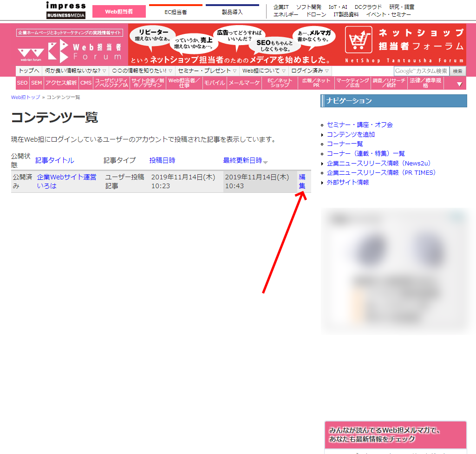Expand the category bar white down arrow
The height and width of the screenshot is (454, 476).
click(x=460, y=84)
